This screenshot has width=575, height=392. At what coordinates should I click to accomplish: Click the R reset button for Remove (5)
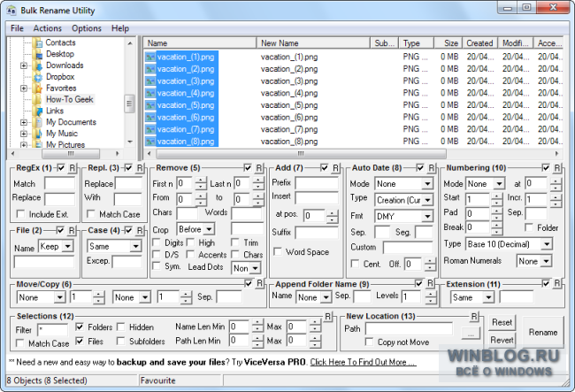click(x=259, y=168)
